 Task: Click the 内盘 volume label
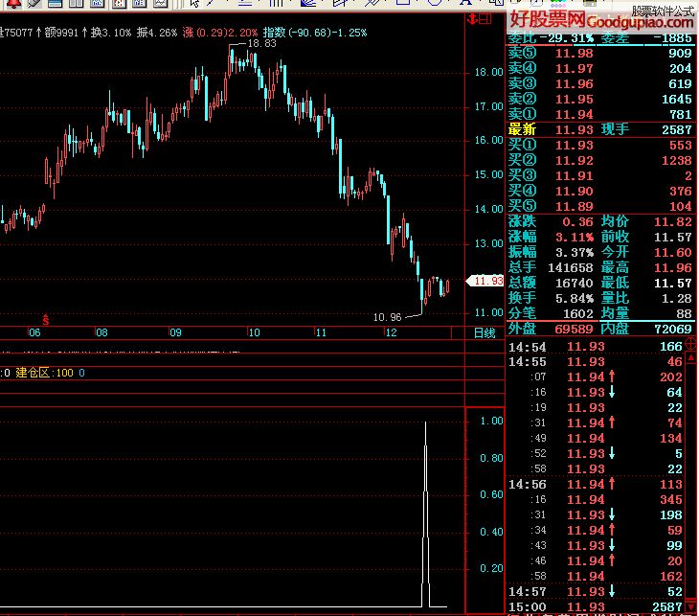click(x=617, y=329)
